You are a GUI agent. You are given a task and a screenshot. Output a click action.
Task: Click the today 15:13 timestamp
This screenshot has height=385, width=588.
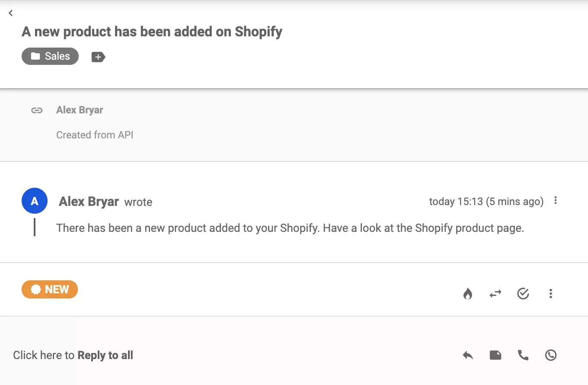pos(486,201)
